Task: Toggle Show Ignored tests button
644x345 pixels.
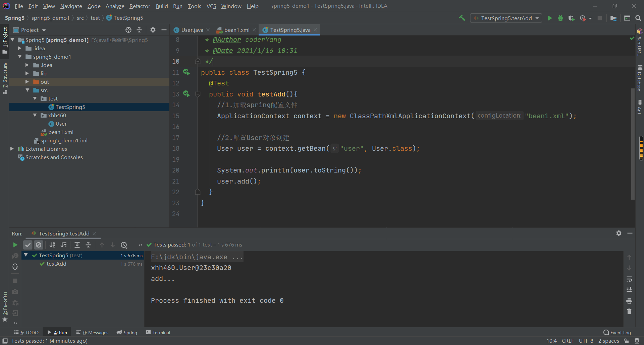Action: click(x=39, y=245)
